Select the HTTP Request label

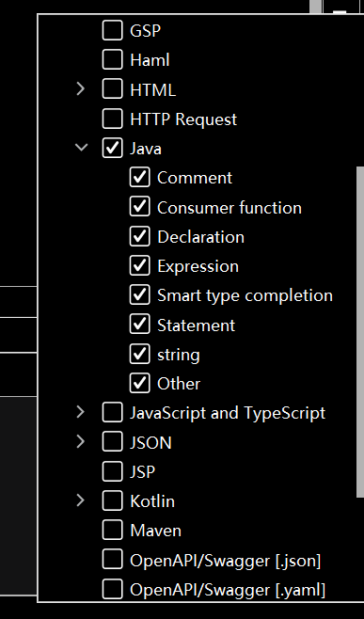[x=183, y=119]
